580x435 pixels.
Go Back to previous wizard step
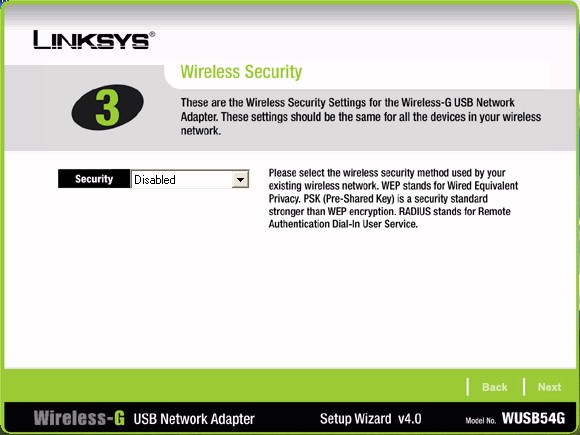[x=495, y=387]
